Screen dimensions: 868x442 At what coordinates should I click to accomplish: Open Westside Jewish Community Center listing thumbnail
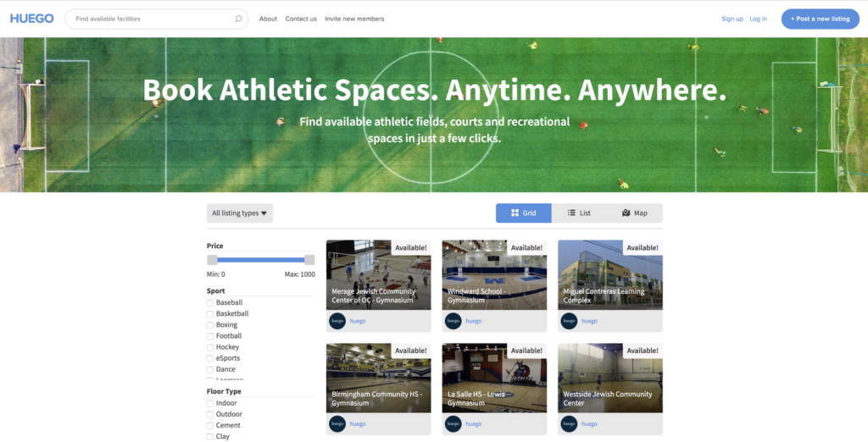coord(610,378)
